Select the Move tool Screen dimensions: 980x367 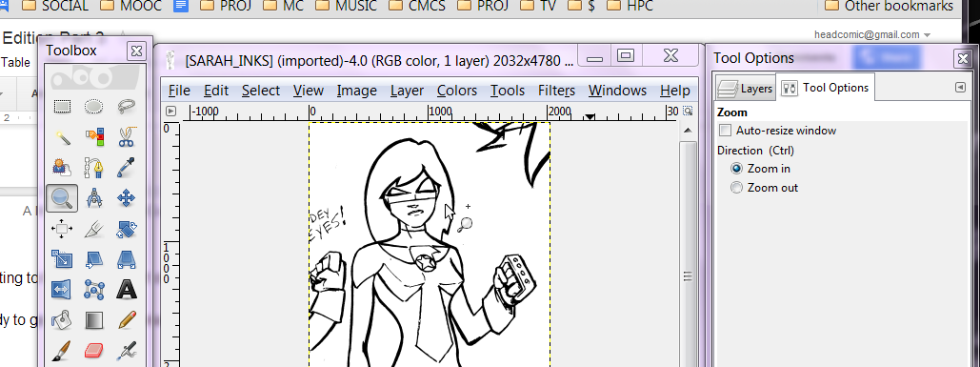(127, 198)
